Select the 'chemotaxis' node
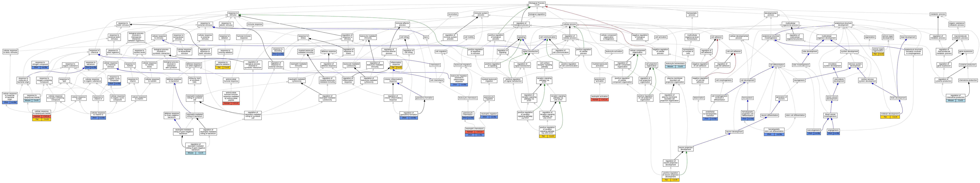Viewport: 980px width, 183px height. [435, 65]
